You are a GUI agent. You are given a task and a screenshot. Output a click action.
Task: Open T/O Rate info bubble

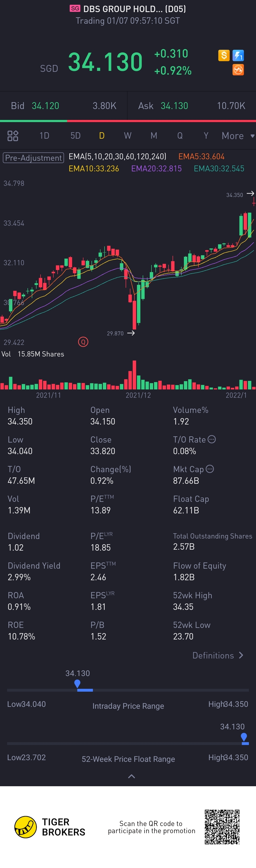212,439
